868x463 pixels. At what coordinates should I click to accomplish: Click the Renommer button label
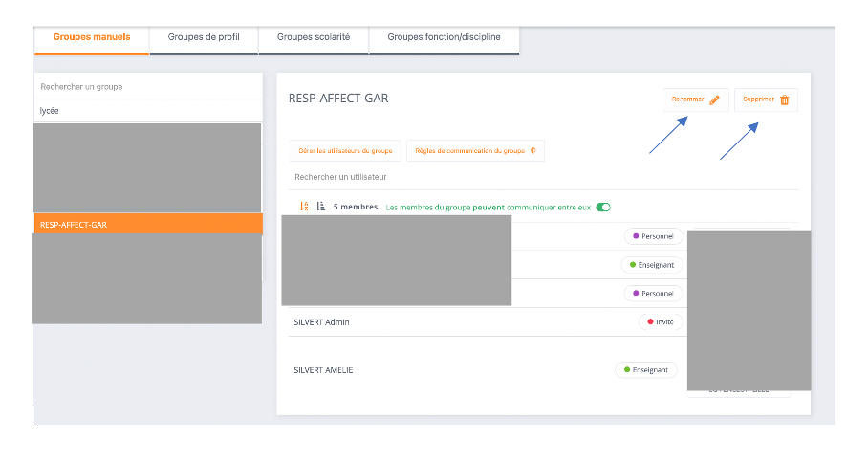(x=687, y=99)
